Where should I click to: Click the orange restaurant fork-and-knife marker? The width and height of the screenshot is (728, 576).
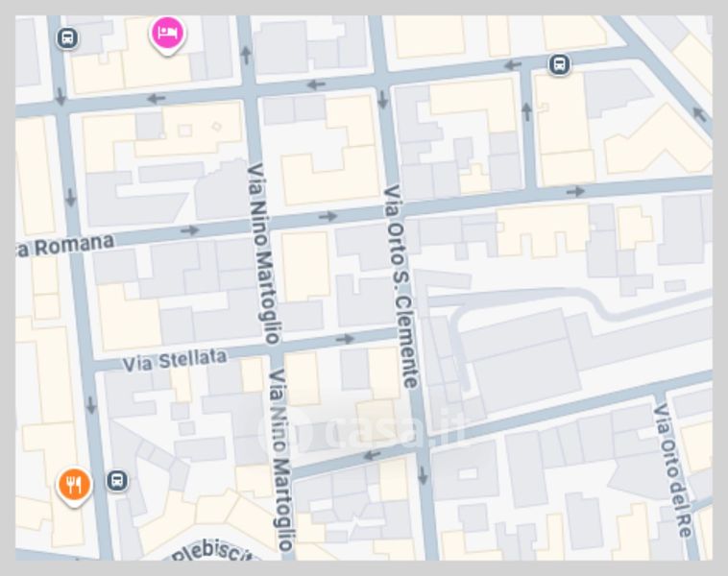[x=74, y=486]
